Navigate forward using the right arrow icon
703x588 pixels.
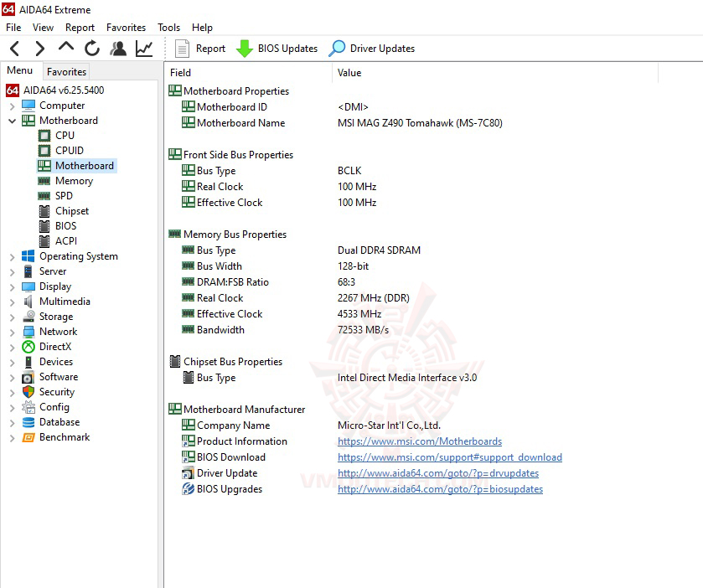point(38,48)
